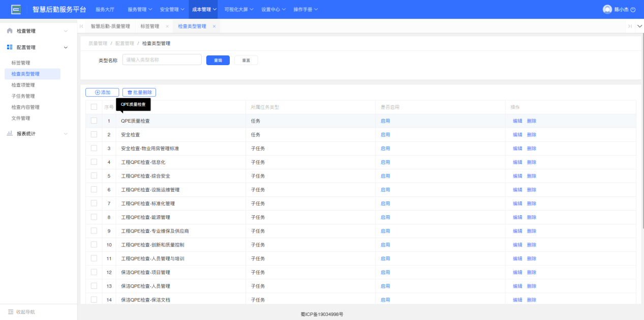Check the QPE质量检查 row checkbox
This screenshot has height=320, width=644.
(x=94, y=121)
